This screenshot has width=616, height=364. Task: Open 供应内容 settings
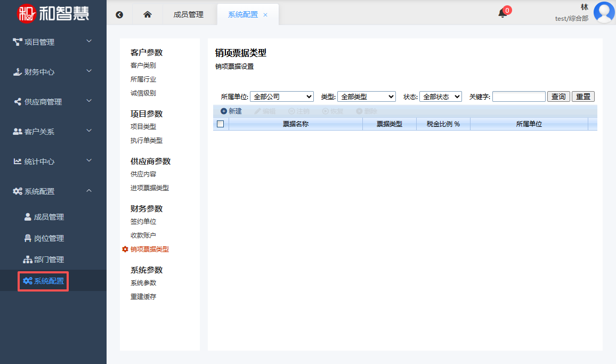click(143, 174)
